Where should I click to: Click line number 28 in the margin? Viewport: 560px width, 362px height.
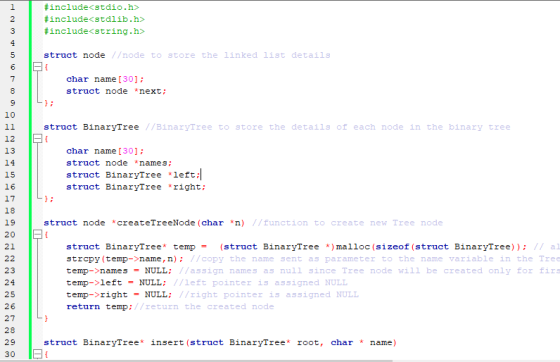click(10, 330)
